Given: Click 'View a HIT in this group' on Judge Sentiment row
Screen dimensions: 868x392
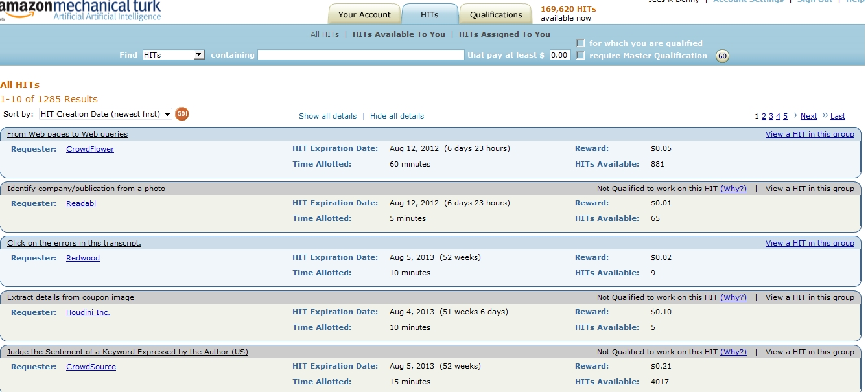Looking at the screenshot, I should [x=810, y=352].
